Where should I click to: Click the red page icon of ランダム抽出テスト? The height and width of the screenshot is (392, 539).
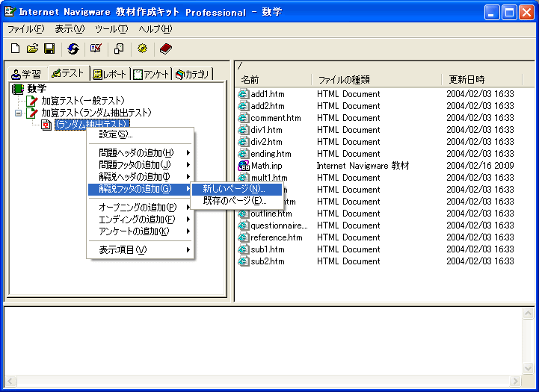46,125
